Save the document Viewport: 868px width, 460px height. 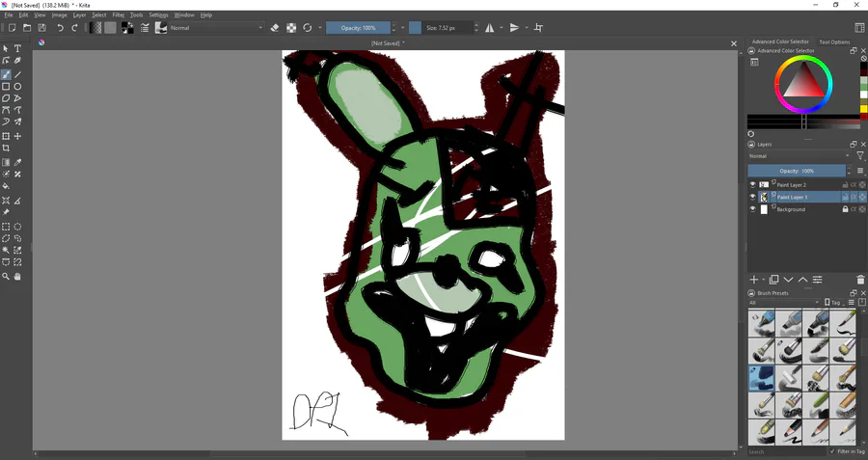(x=42, y=28)
